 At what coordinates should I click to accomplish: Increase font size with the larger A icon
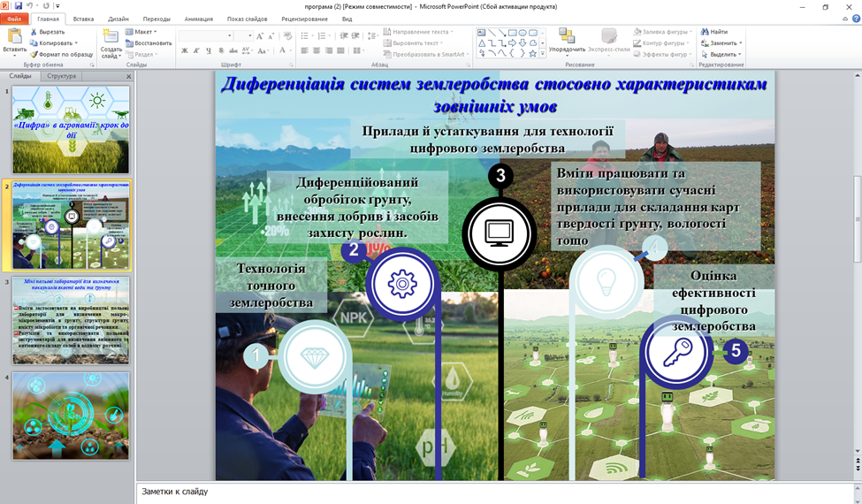(x=260, y=35)
